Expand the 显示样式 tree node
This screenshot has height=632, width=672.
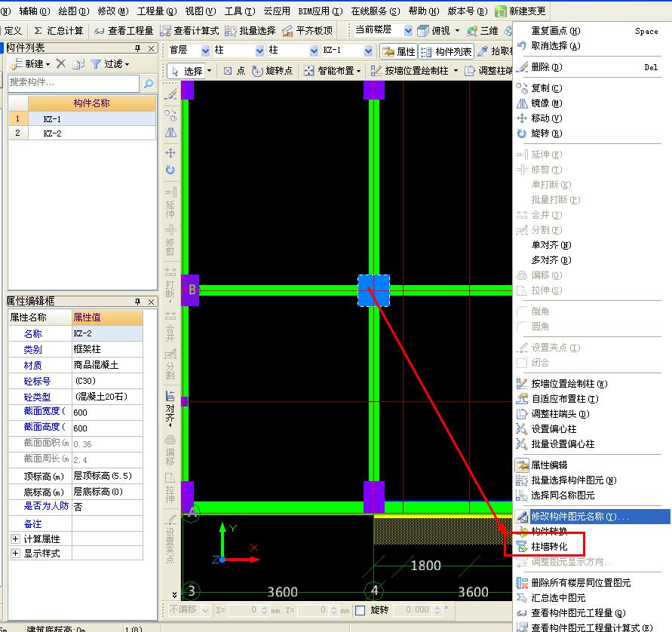[x=15, y=553]
